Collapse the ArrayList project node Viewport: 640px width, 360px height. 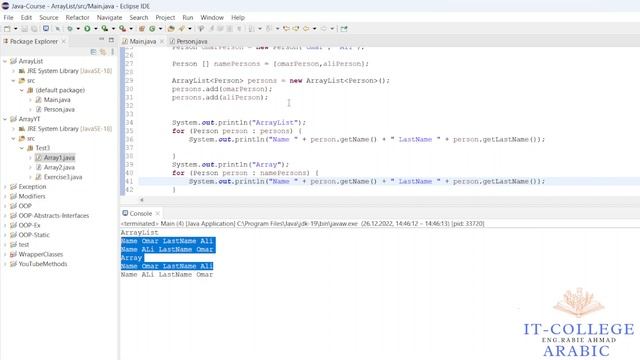coord(5,61)
